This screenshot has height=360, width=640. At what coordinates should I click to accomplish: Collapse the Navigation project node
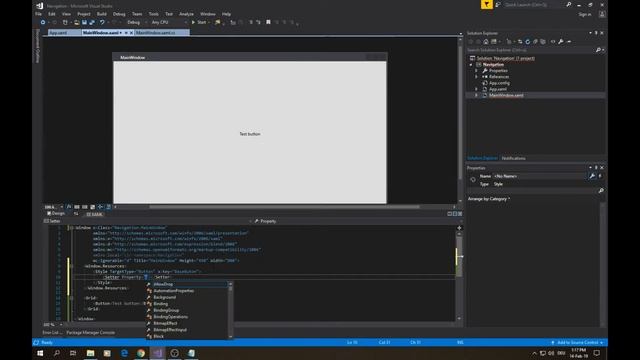point(471,64)
